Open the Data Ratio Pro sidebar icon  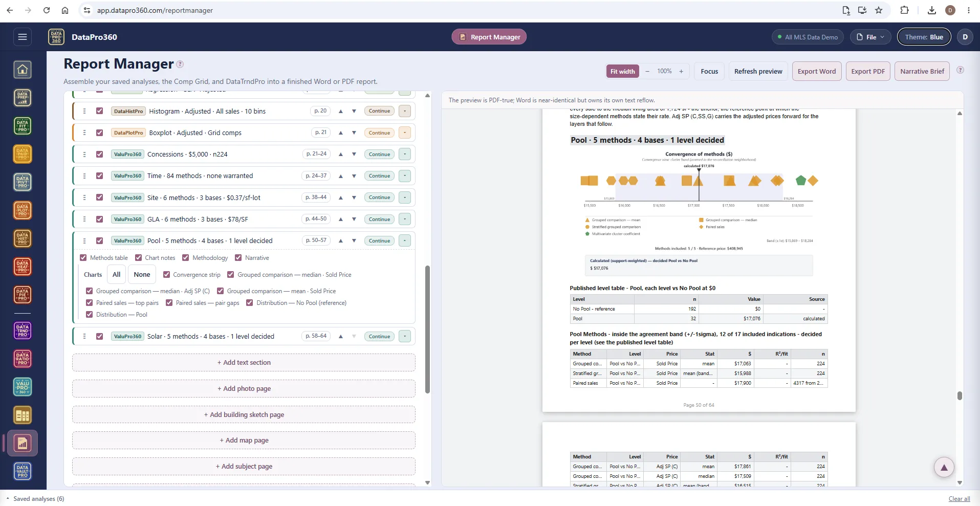(x=23, y=359)
